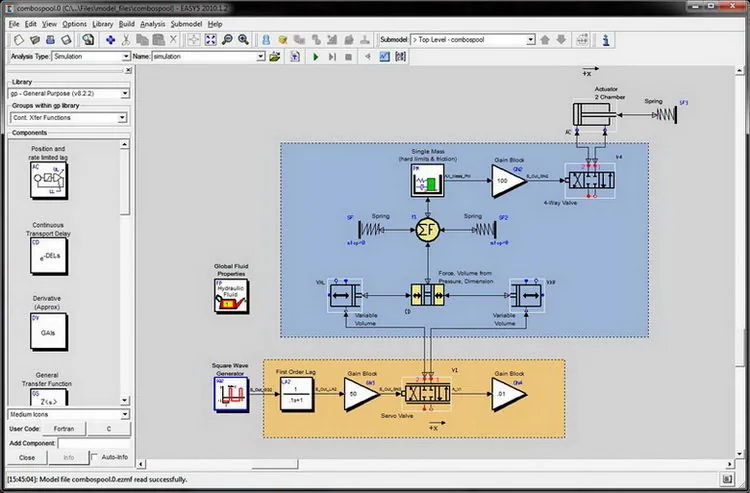Open the Analysis menu

(x=152, y=24)
